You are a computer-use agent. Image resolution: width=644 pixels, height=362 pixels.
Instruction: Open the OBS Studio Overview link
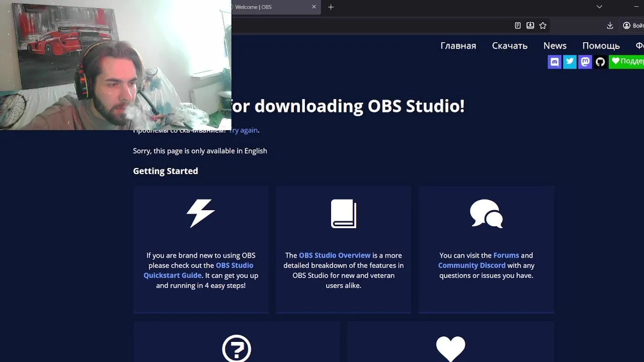point(335,255)
